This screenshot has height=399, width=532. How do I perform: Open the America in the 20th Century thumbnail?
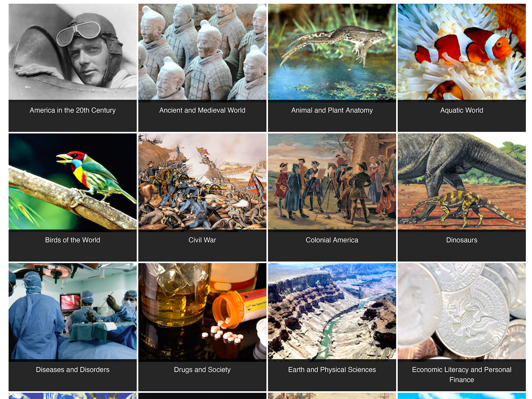[72, 52]
